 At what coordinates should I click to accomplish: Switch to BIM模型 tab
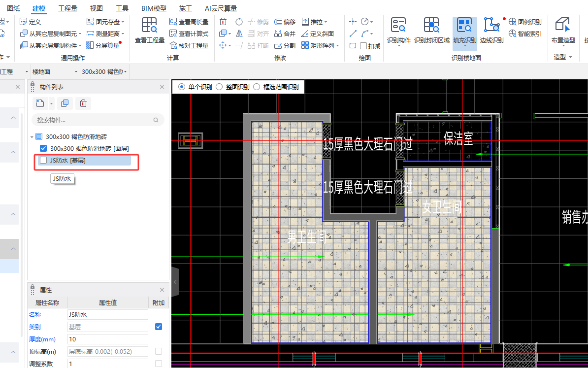pos(154,8)
